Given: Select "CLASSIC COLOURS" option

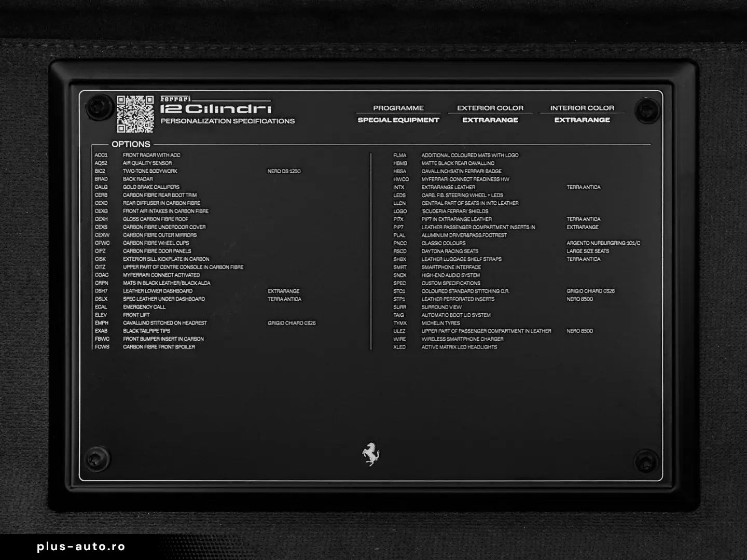Looking at the screenshot, I should [x=444, y=243].
